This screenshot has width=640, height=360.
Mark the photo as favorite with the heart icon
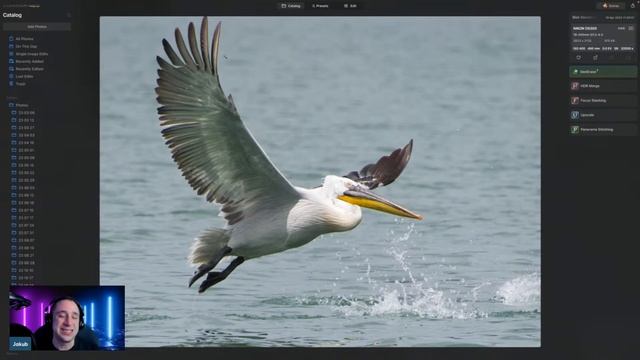coord(578,58)
